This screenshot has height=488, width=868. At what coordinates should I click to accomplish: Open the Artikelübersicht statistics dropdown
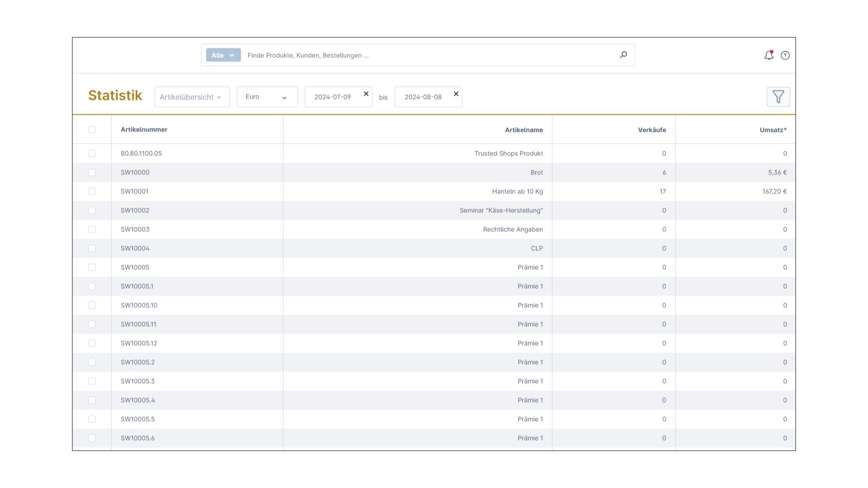[192, 97]
